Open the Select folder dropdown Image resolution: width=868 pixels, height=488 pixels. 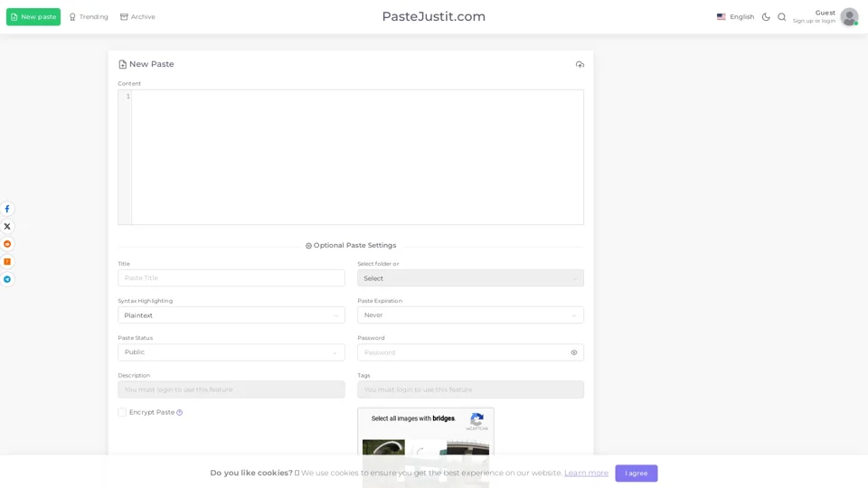[470, 277]
